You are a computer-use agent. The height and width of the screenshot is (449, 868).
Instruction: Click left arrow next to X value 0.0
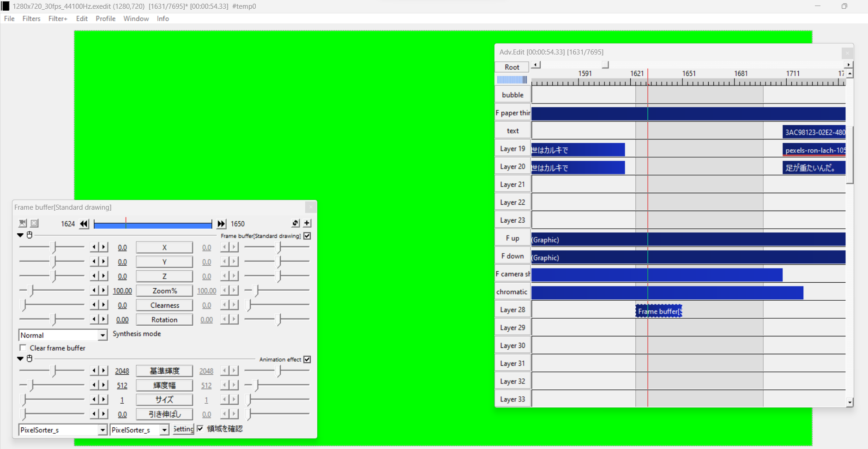tap(94, 247)
